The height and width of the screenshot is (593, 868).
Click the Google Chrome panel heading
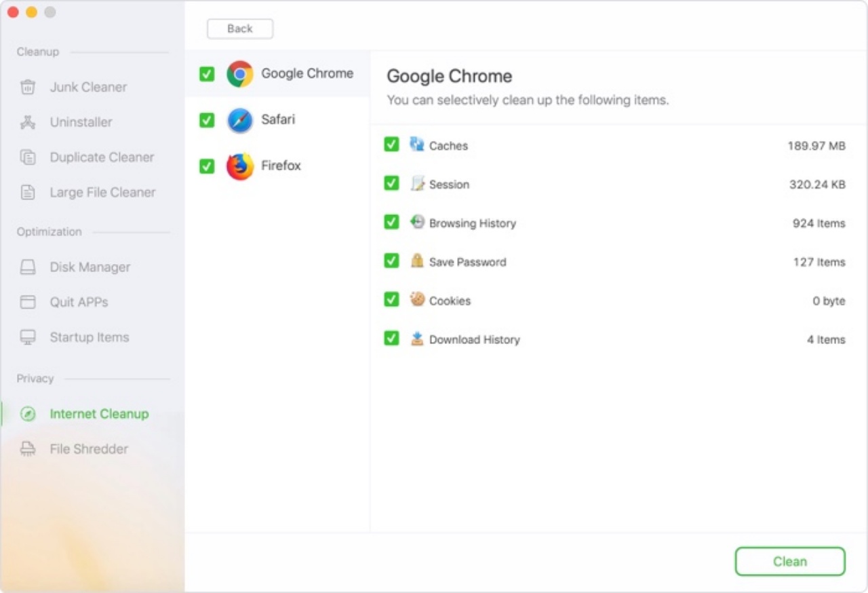point(449,76)
